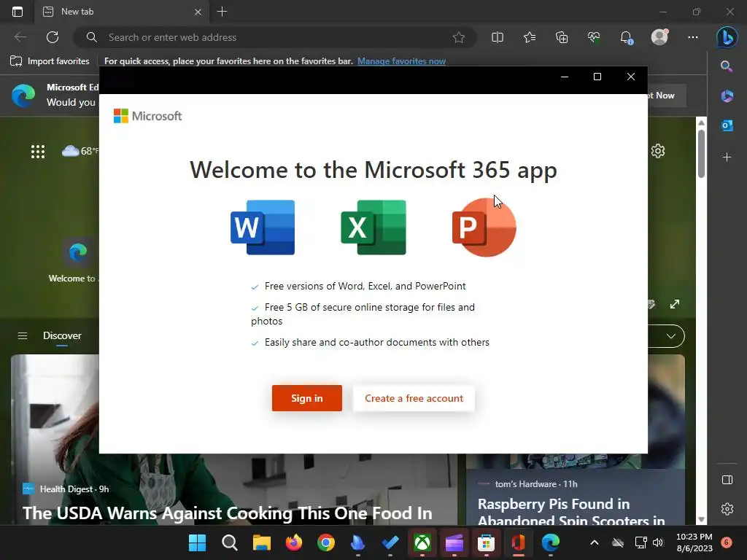This screenshot has height=560, width=747.
Task: Toggle Edge sidebar visibility icon
Action: click(727, 480)
